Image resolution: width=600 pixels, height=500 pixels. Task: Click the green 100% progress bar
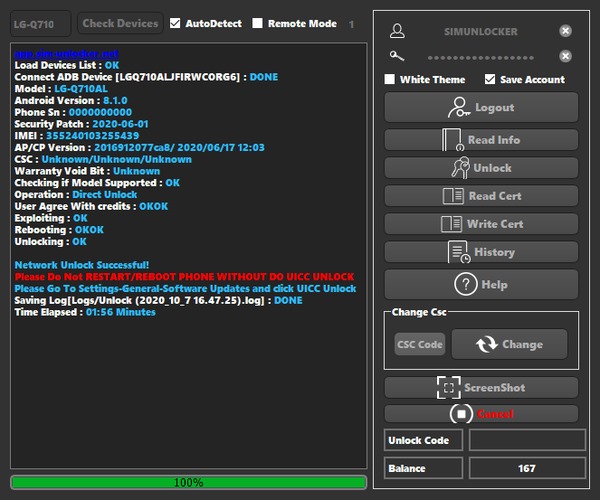(x=189, y=482)
